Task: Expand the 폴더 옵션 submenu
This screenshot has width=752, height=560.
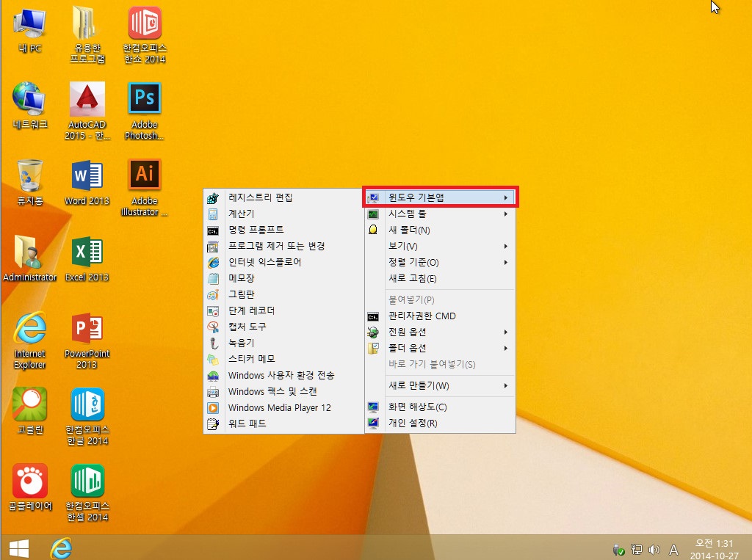Action: pyautogui.click(x=441, y=348)
